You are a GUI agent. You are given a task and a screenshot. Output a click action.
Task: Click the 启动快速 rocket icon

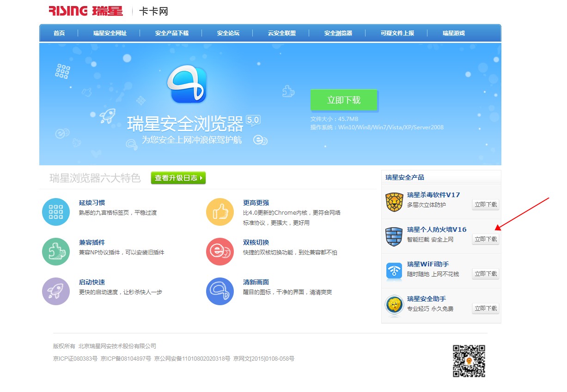(56, 291)
